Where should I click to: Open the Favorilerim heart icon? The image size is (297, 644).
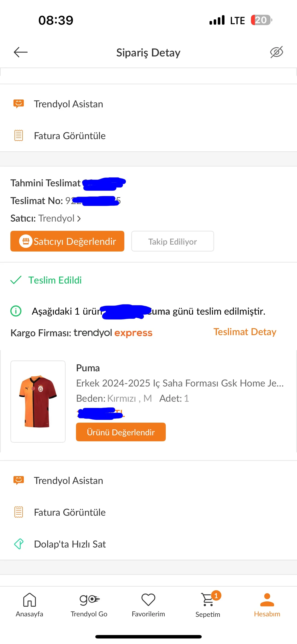(x=148, y=600)
